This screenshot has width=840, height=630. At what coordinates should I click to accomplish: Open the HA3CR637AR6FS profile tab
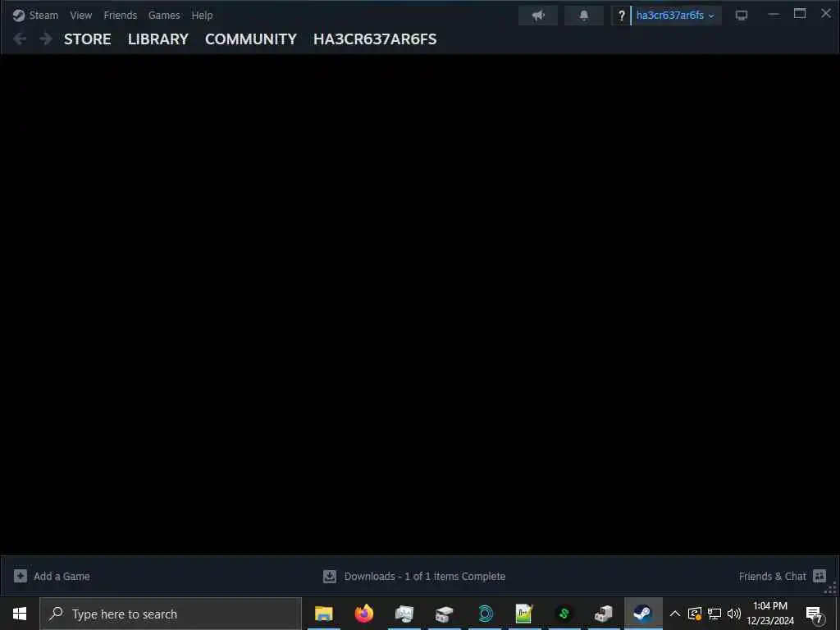[x=375, y=39]
